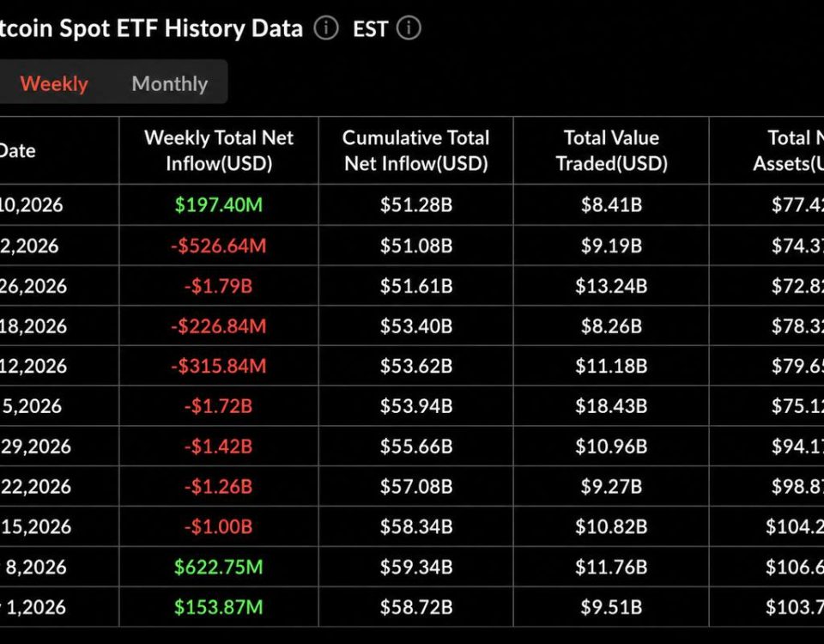
Task: Click traded value $8.41B
Action: coord(611,204)
